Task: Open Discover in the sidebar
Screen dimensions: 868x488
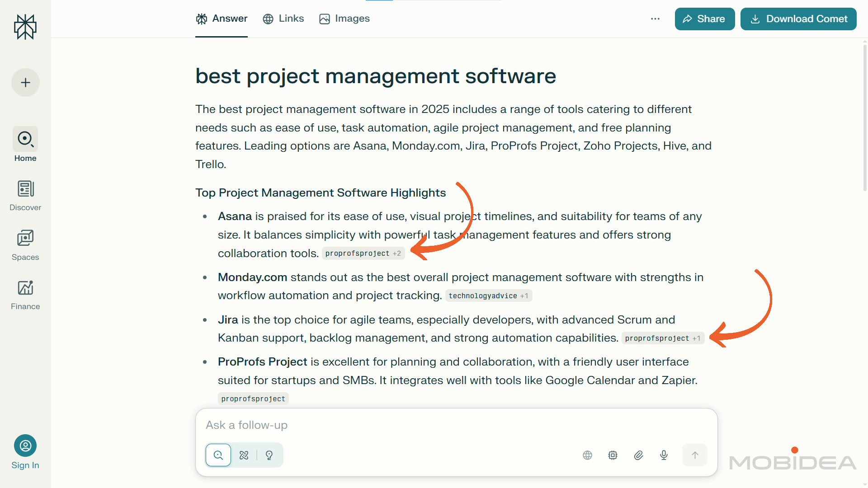Action: click(x=25, y=196)
